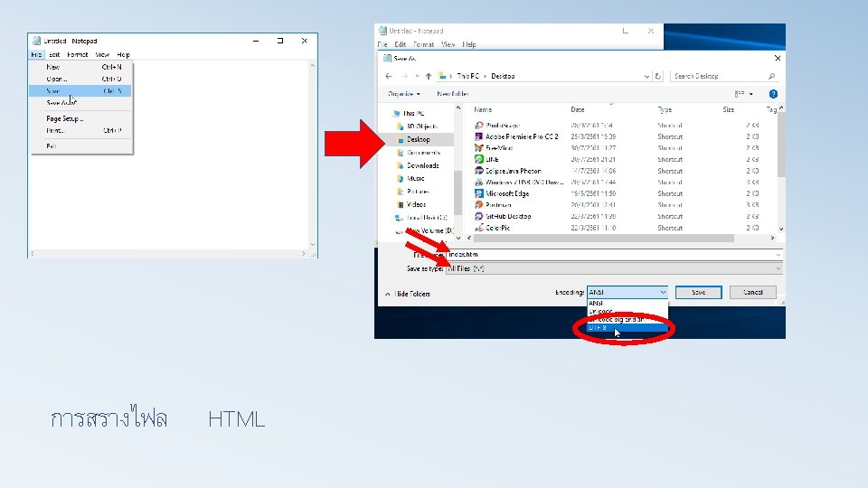Choose UTF-8 from the Encoding list
The width and height of the screenshot is (868, 488).
(627, 328)
